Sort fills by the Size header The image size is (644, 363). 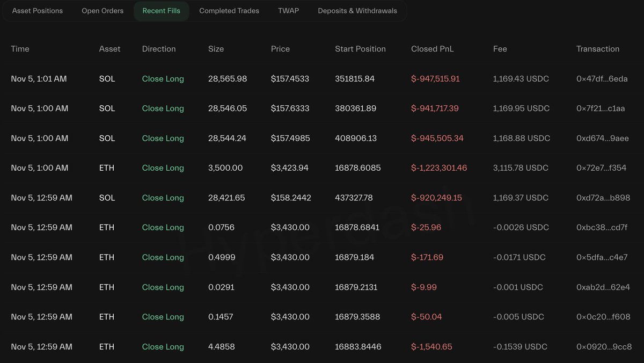(x=216, y=49)
